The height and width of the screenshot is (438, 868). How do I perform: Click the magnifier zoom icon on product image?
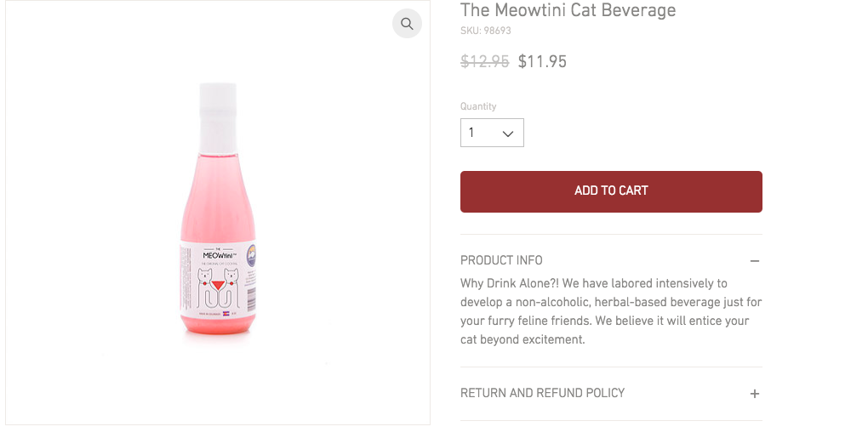407,24
